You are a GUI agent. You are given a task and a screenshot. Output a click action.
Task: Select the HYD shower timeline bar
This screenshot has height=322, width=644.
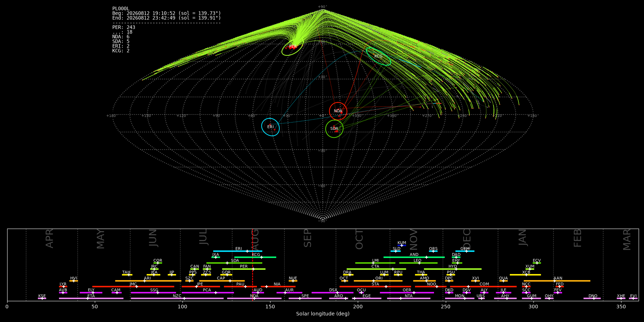453,269
